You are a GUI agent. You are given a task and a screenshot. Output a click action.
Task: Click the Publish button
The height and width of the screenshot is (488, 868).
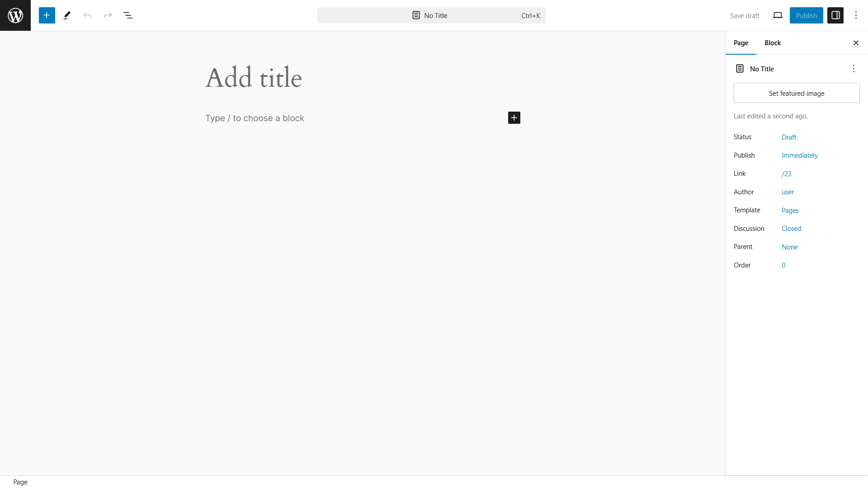coord(806,15)
